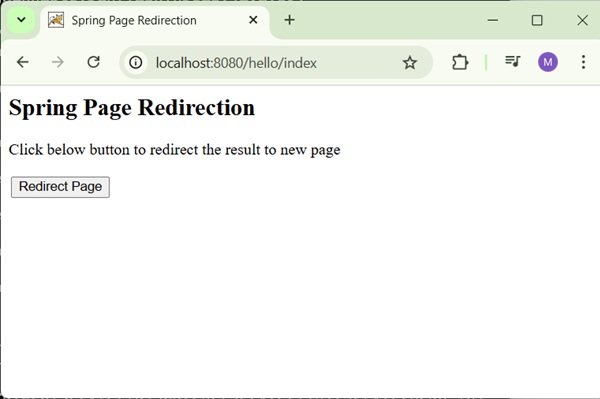Viewport: 600px width, 399px height.
Task: Close the Spring Page Redirection tab
Action: [x=253, y=20]
